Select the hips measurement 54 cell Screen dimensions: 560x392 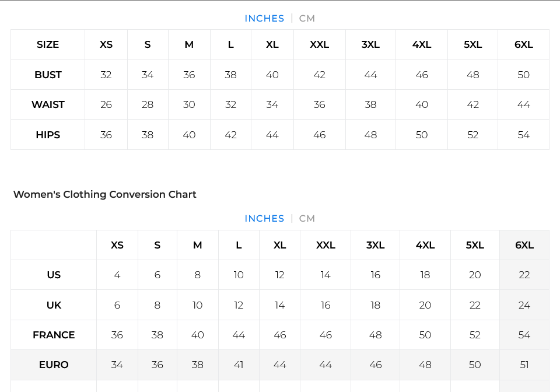(x=523, y=135)
